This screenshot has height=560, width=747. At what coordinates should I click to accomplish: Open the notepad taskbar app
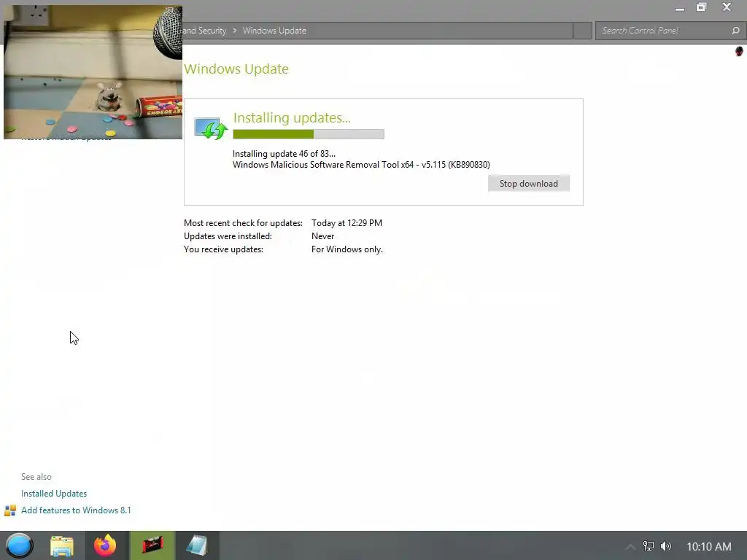click(197, 545)
